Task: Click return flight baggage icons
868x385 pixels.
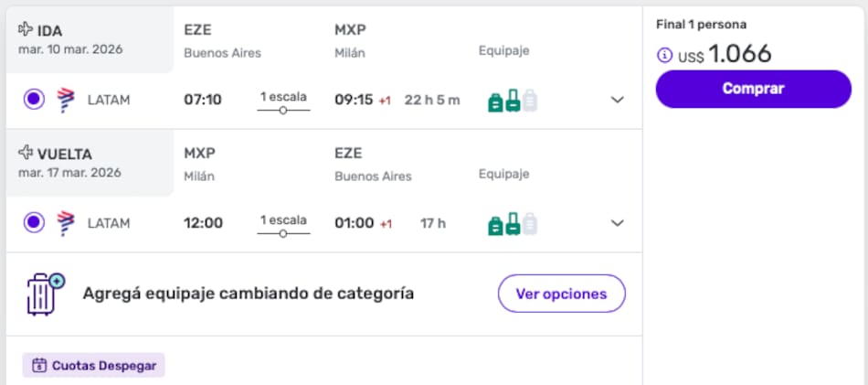Action: click(512, 222)
